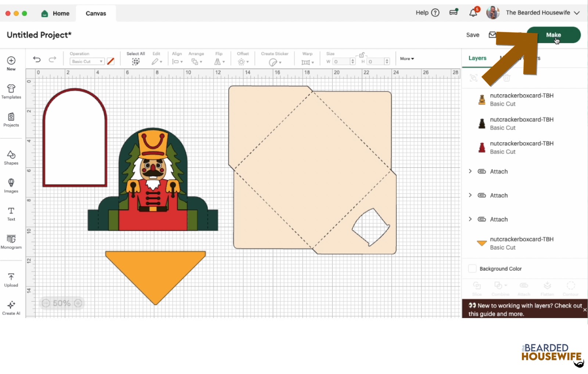Toggle the Background Color checkbox
588x374 pixels.
point(472,269)
